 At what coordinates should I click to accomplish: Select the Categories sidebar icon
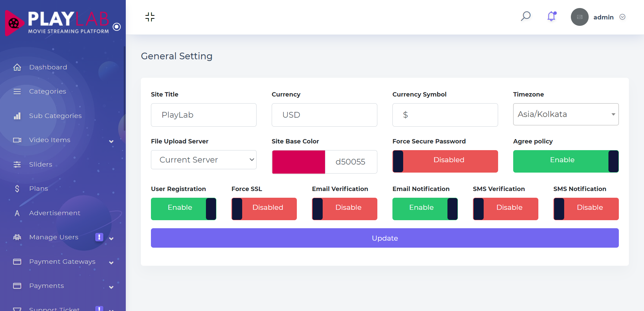pos(17,91)
